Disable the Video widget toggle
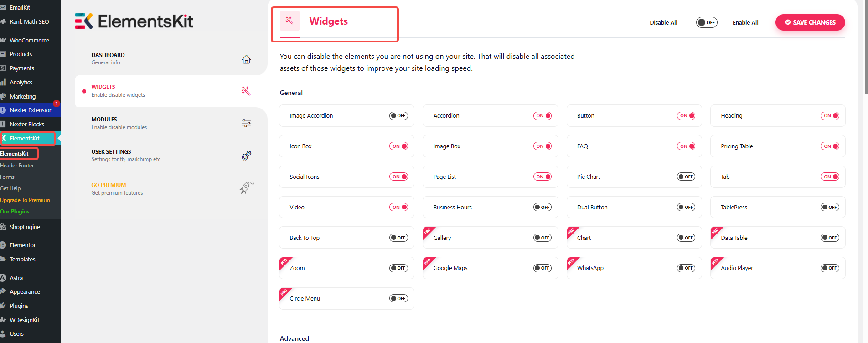The height and width of the screenshot is (343, 868). point(398,208)
